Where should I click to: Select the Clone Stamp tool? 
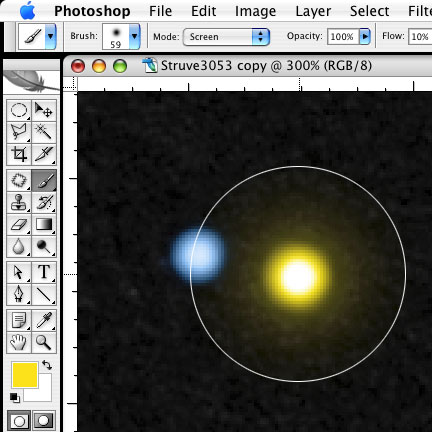(19, 203)
